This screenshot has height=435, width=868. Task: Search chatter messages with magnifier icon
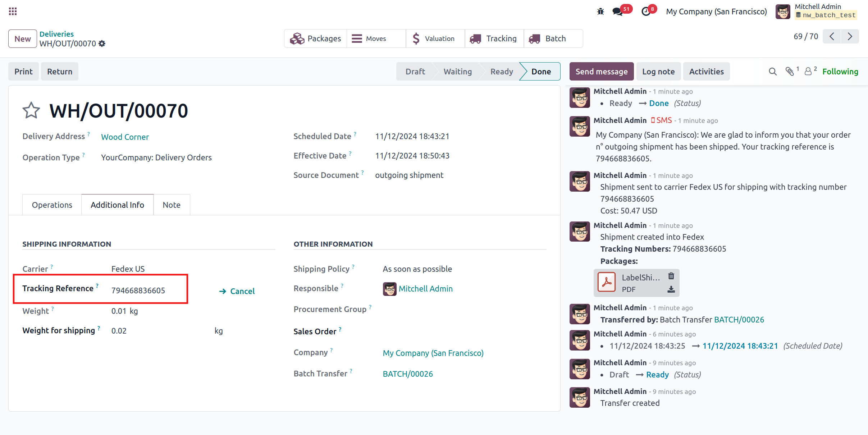[772, 72]
